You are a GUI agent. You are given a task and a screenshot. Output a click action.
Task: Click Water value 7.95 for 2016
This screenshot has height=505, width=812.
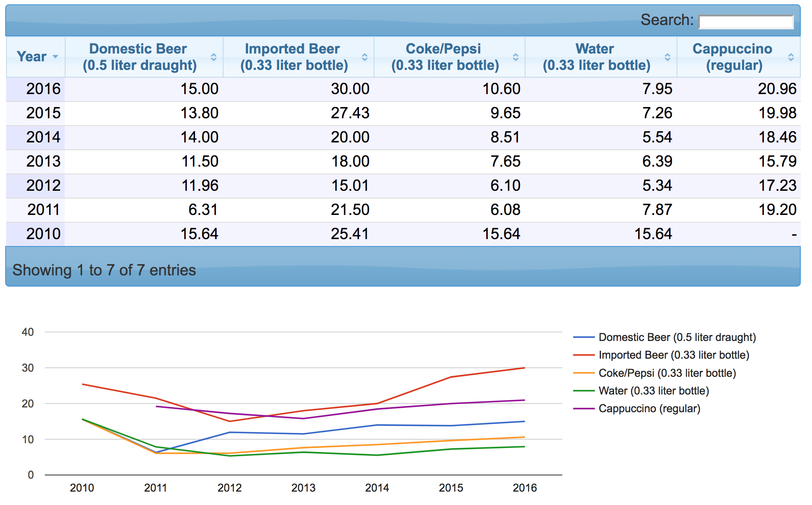(657, 89)
